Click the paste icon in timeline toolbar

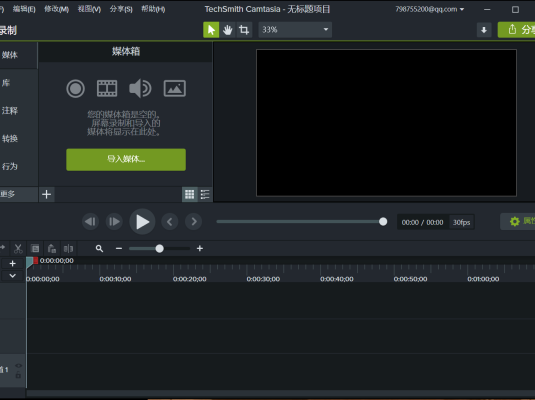[x=52, y=248]
